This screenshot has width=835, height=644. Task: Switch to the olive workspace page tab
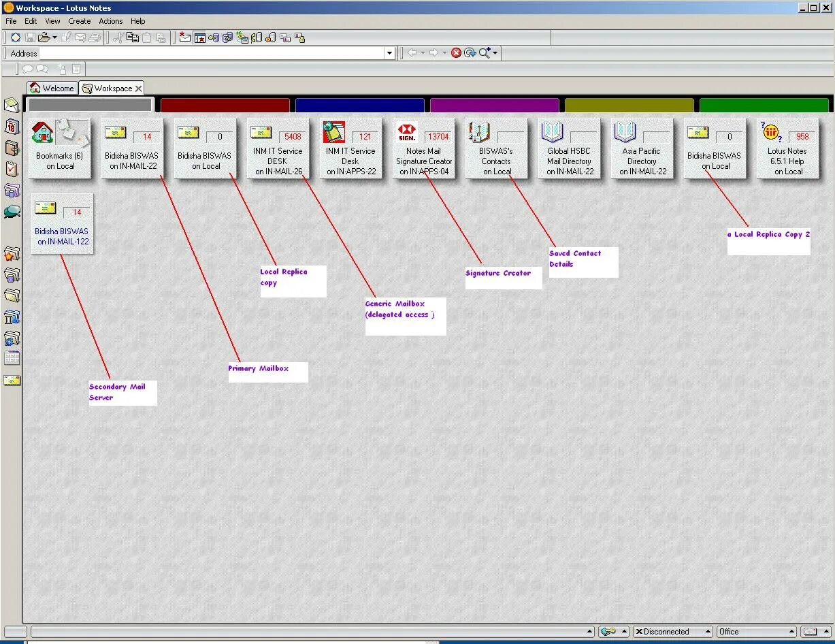629,105
